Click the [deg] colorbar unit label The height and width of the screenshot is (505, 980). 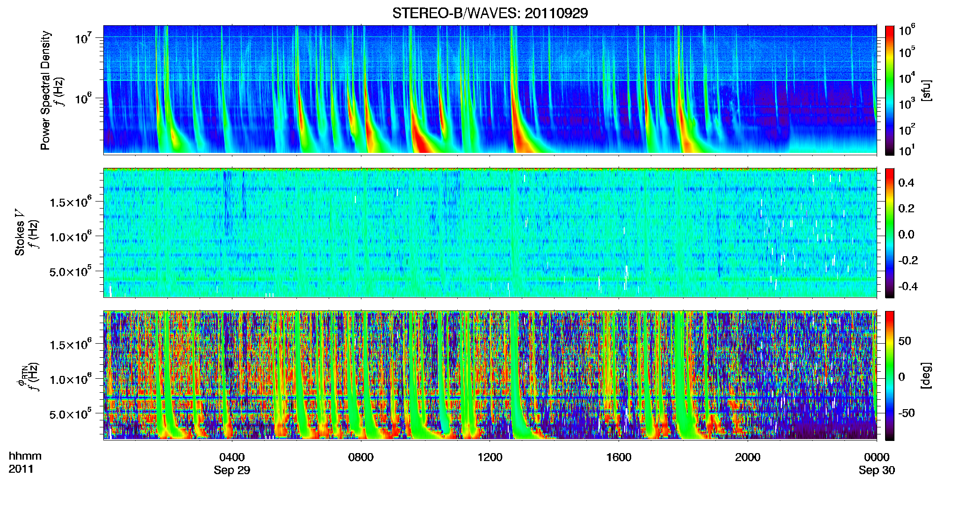[926, 375]
